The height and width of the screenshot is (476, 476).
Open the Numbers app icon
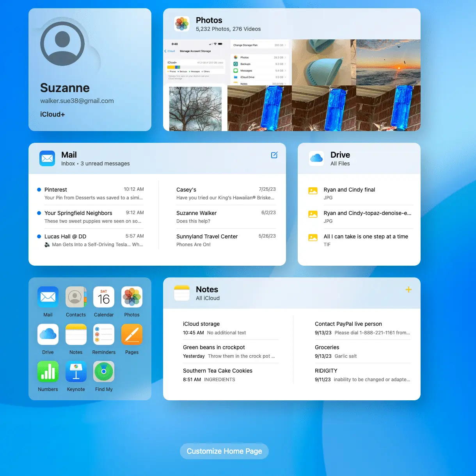pyautogui.click(x=48, y=371)
